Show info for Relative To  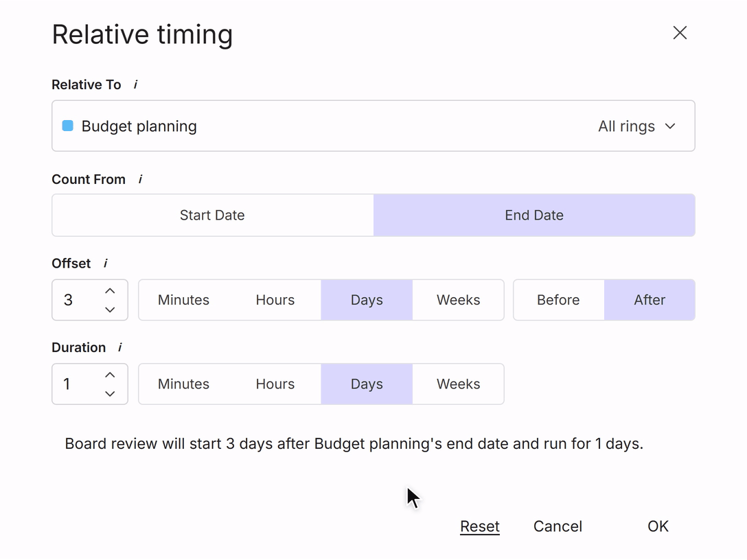136,85
